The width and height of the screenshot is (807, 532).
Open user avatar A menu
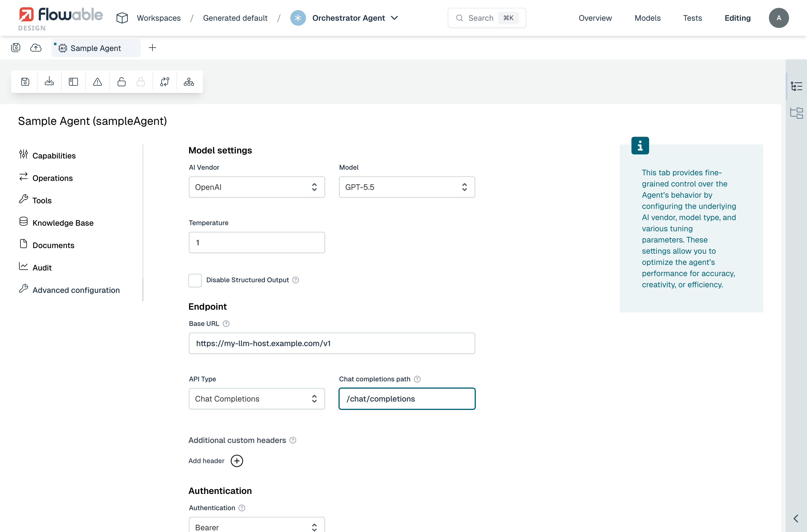coord(778,18)
